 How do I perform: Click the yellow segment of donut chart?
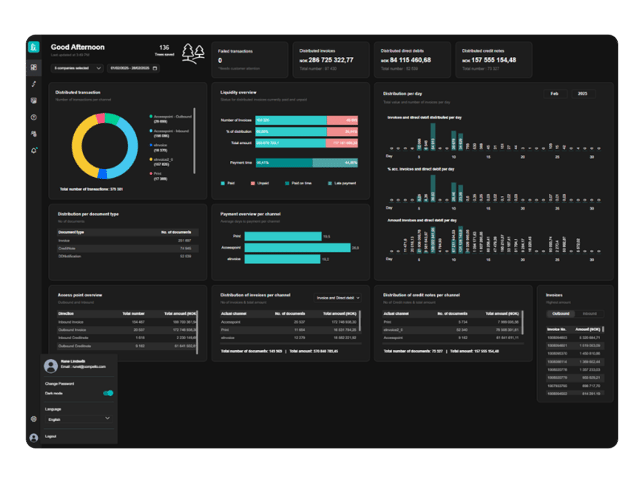(81, 155)
